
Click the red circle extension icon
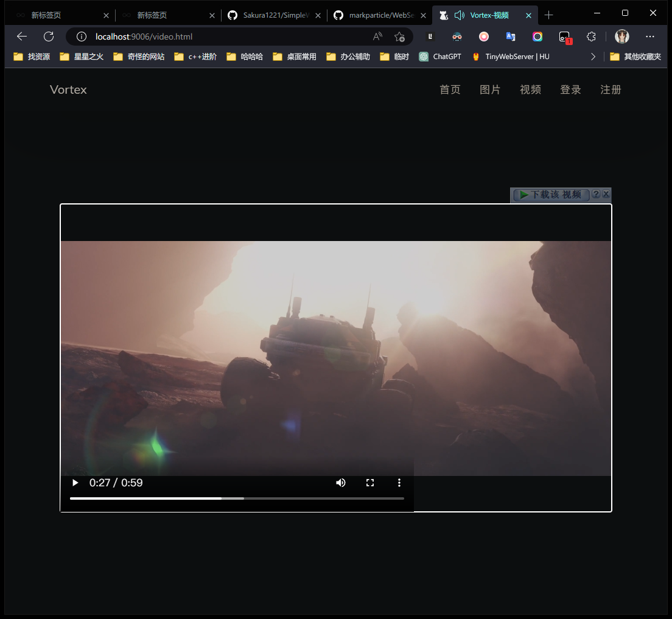pyautogui.click(x=484, y=37)
